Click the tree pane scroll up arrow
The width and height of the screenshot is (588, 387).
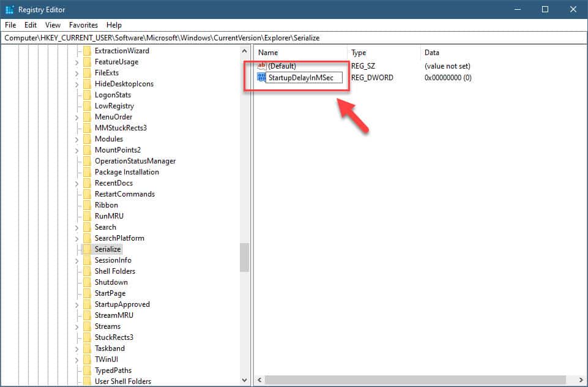pyautogui.click(x=245, y=51)
